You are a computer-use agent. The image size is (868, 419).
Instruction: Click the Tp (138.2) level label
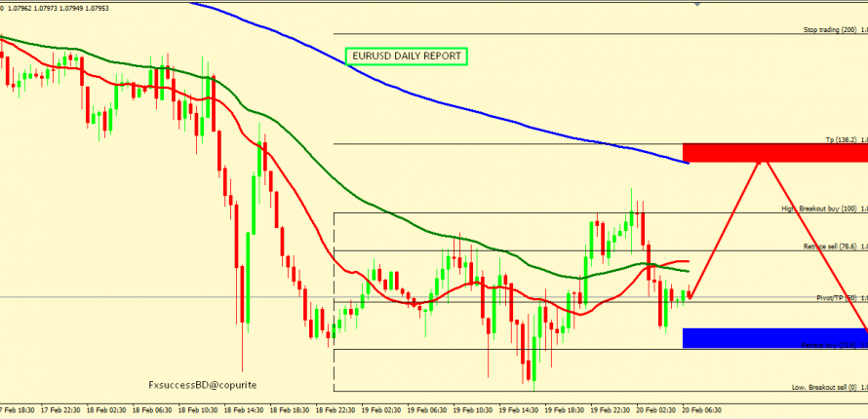click(x=843, y=140)
